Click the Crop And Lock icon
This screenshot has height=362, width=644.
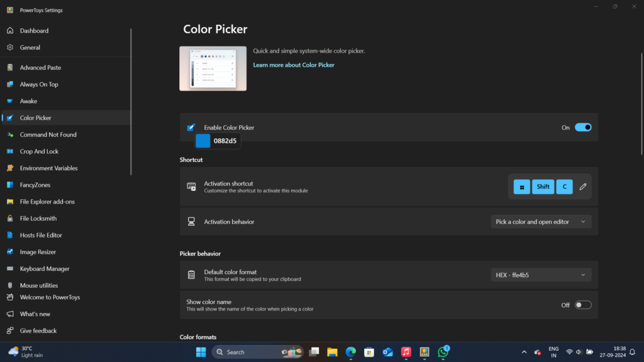(x=10, y=151)
